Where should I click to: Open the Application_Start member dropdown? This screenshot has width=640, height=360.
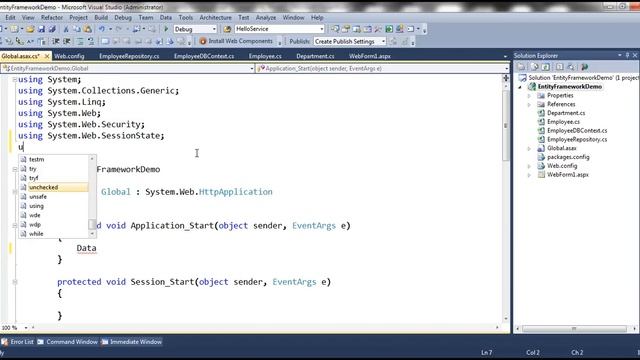pyautogui.click(x=507, y=69)
